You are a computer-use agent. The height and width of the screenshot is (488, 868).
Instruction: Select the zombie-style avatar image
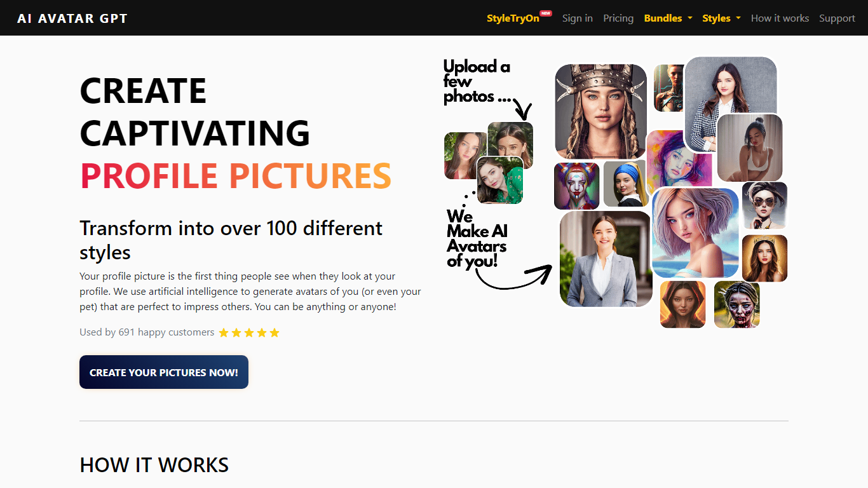click(736, 305)
